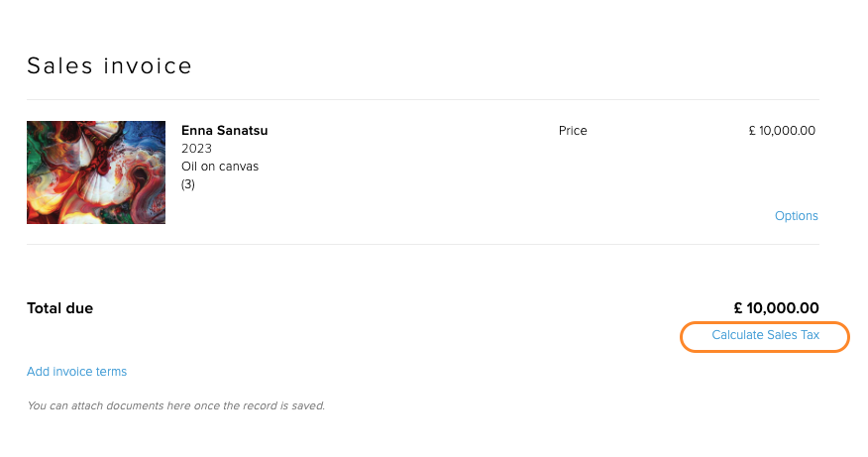Open the blue Add invoice terms link
868x457 pixels.
click(x=77, y=372)
